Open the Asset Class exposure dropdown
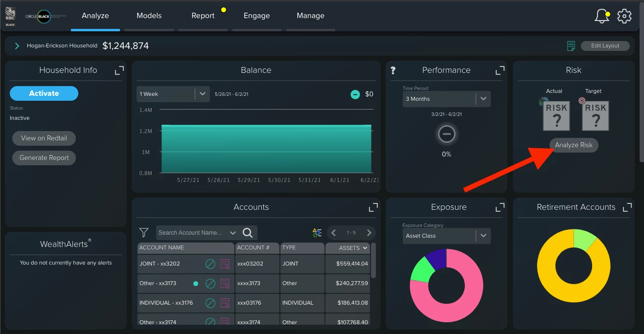 click(446, 236)
